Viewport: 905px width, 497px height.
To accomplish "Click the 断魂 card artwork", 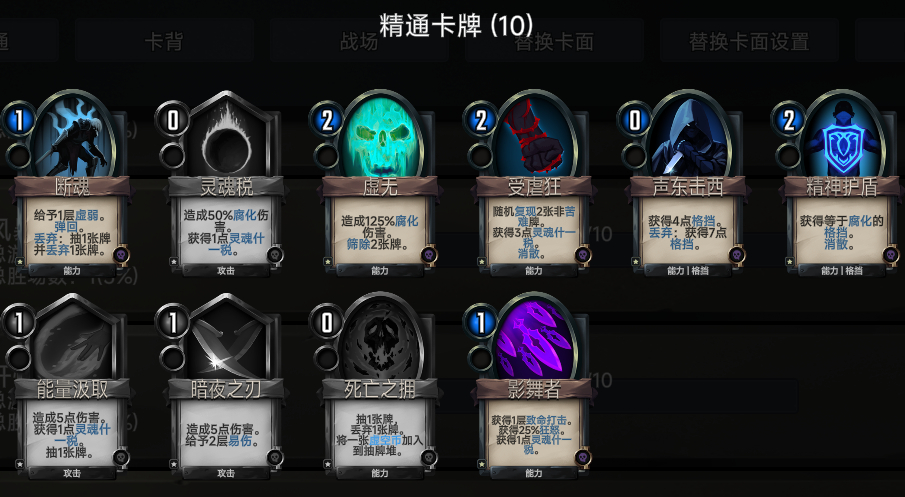I will [x=72, y=136].
